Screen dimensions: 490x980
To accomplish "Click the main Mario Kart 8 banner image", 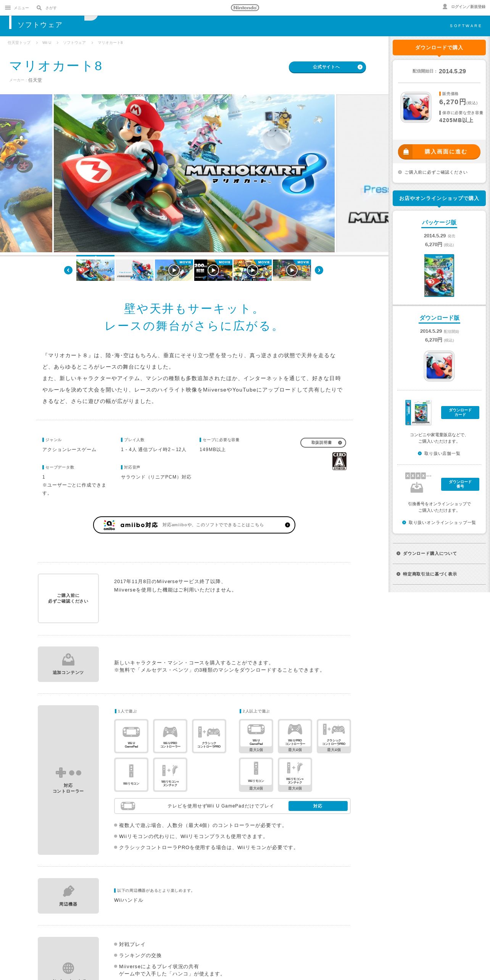I will click(x=194, y=173).
